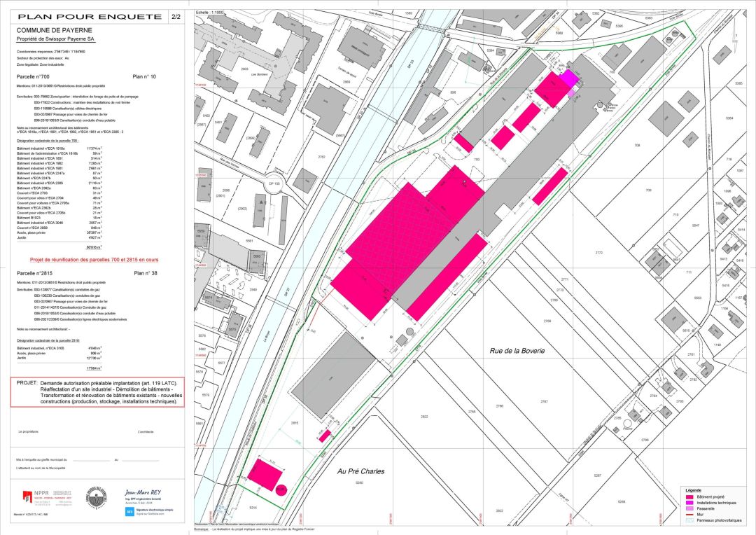Image resolution: width=756 pixels, height=535 pixels.
Task: Click the 'DP 105' roundabout on the map
Action: 275,183
